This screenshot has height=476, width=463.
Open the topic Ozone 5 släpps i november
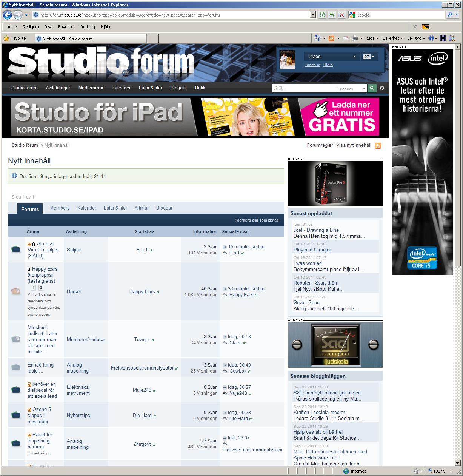pyautogui.click(x=39, y=415)
